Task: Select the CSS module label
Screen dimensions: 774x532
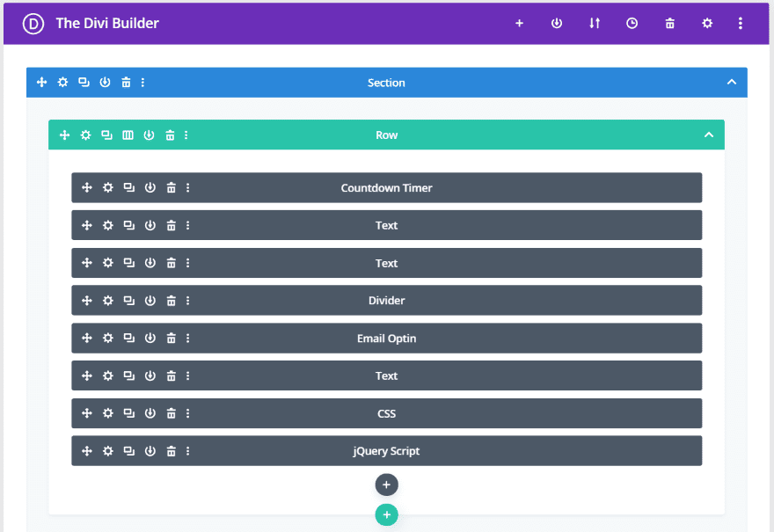Action: 386,413
